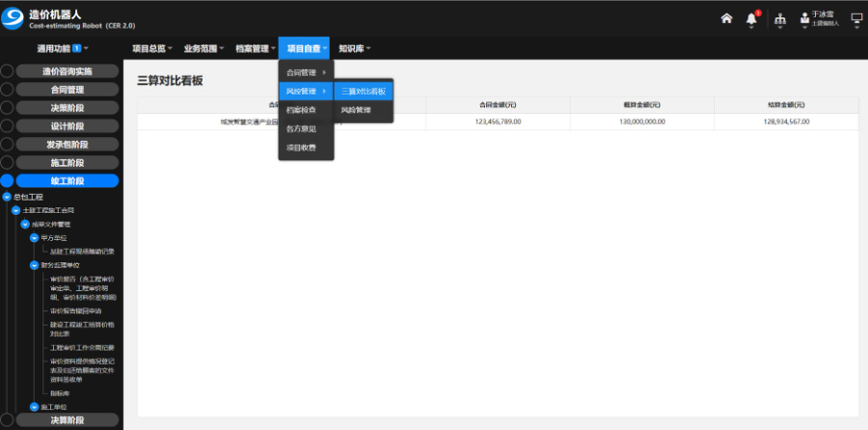The image size is (868, 430).
Task: Collapse the 甲方单位 tree node
Action: 34,237
